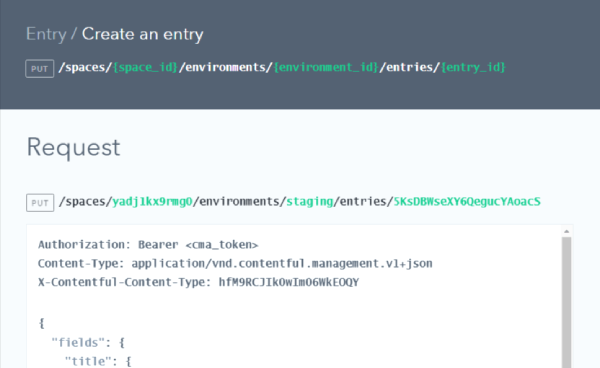Select the staging environment value

(310, 202)
